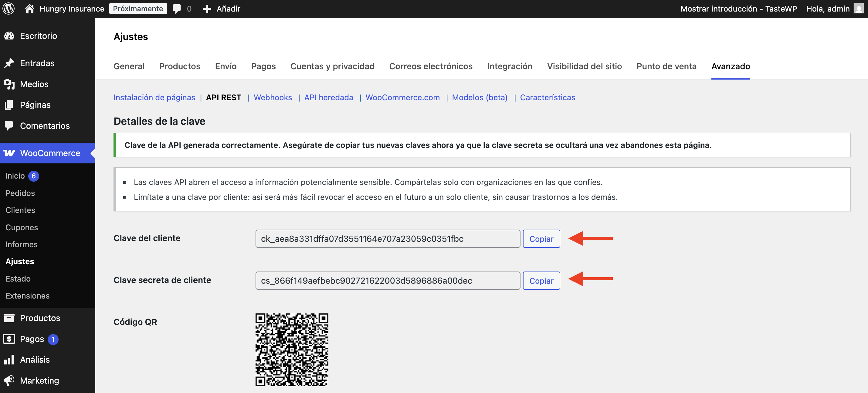Click the WordPress logo icon

pos(9,9)
